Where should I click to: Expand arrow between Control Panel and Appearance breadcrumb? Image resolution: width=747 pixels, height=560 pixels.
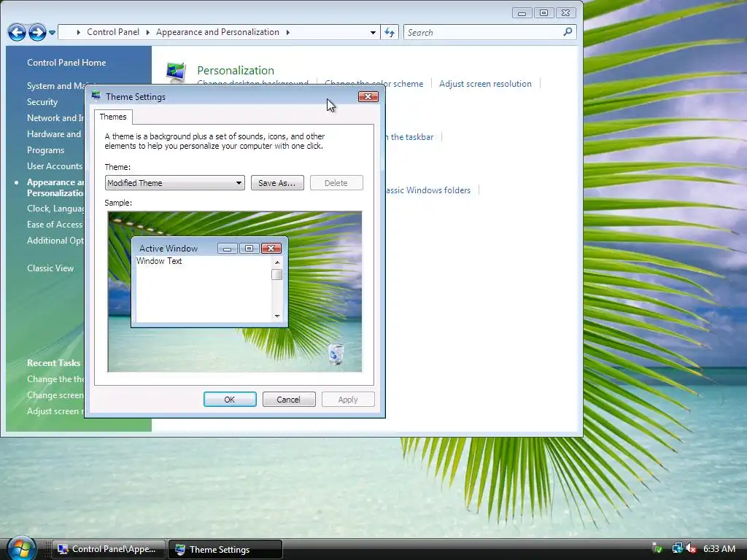(147, 32)
